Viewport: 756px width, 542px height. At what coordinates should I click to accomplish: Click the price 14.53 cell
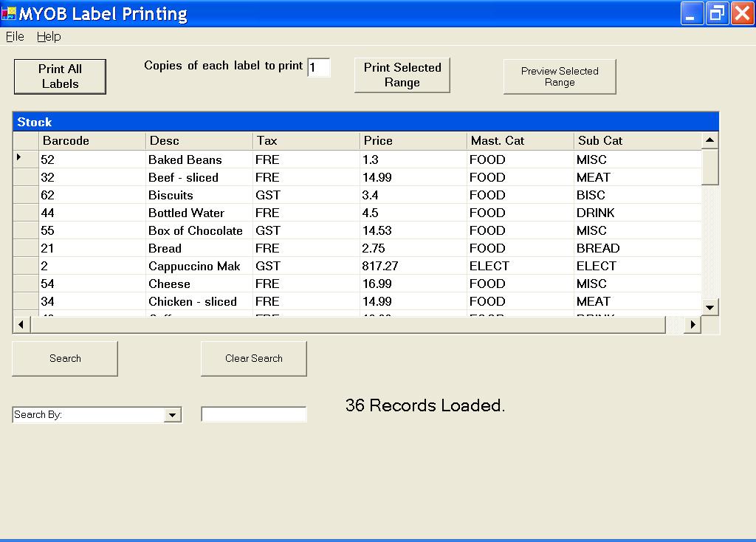(413, 231)
